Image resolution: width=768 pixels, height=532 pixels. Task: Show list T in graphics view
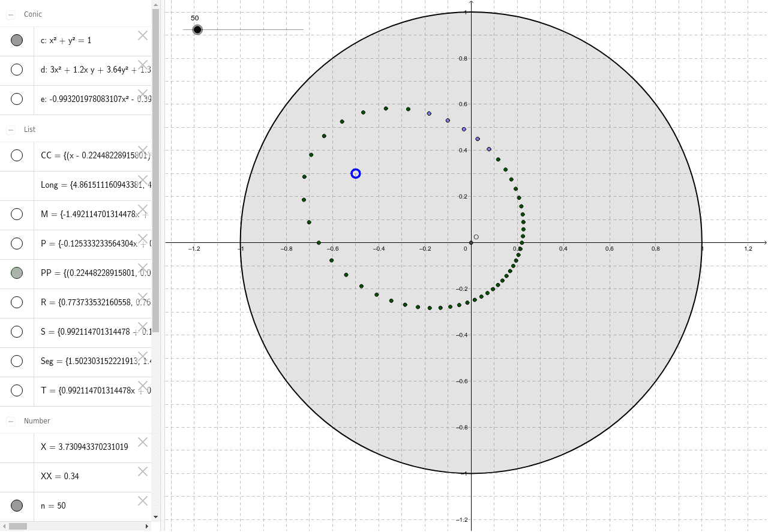[17, 390]
